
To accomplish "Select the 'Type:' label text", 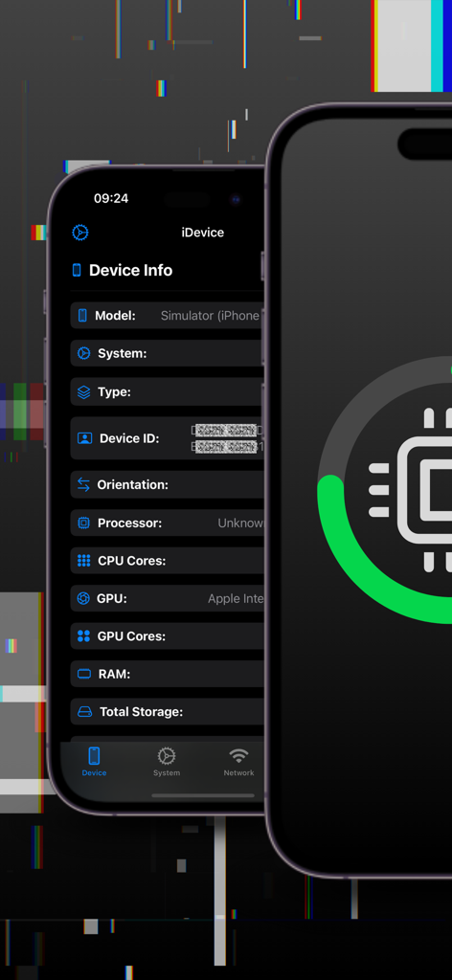I will [x=114, y=392].
